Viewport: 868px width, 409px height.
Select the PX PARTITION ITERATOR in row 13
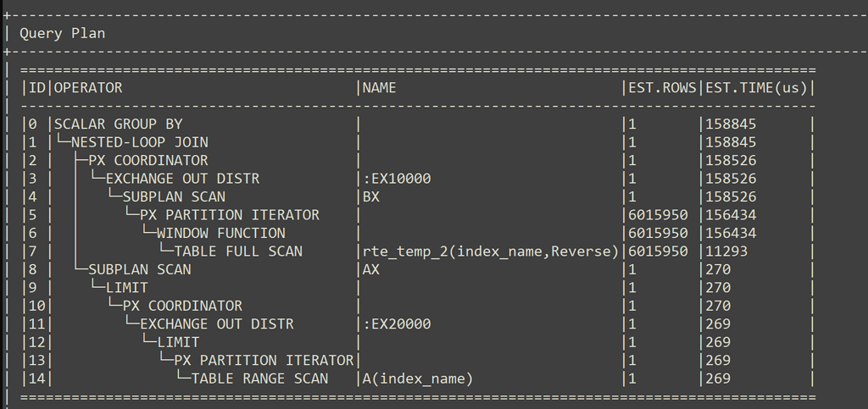coord(264,361)
